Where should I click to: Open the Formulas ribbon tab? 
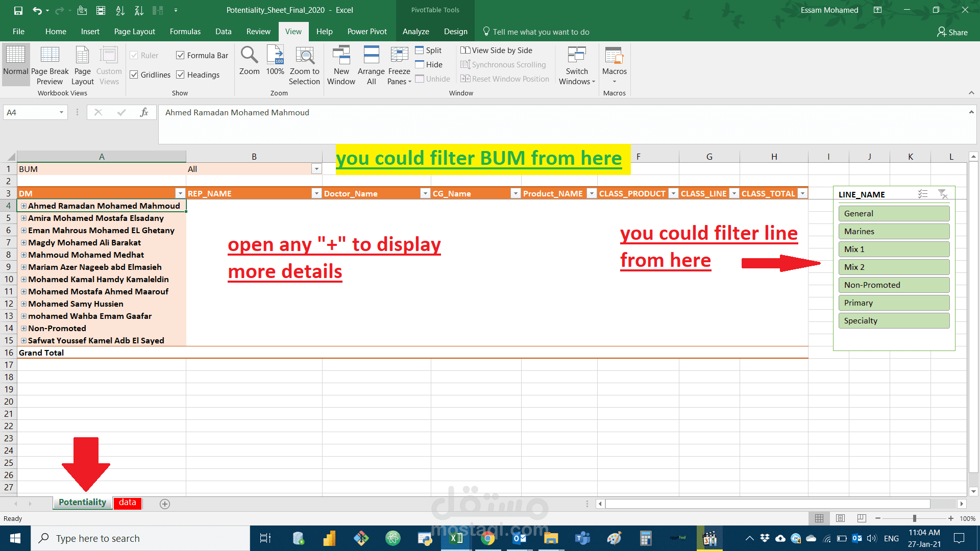point(185,32)
